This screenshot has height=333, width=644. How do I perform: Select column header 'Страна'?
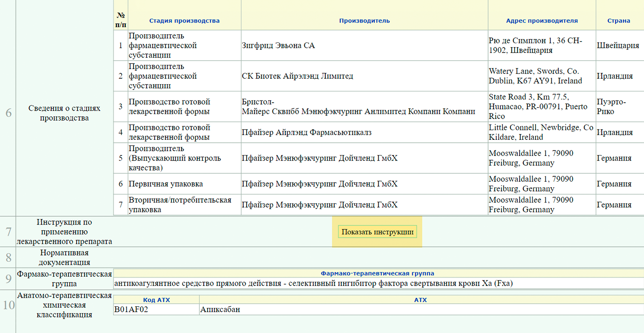[x=619, y=20]
